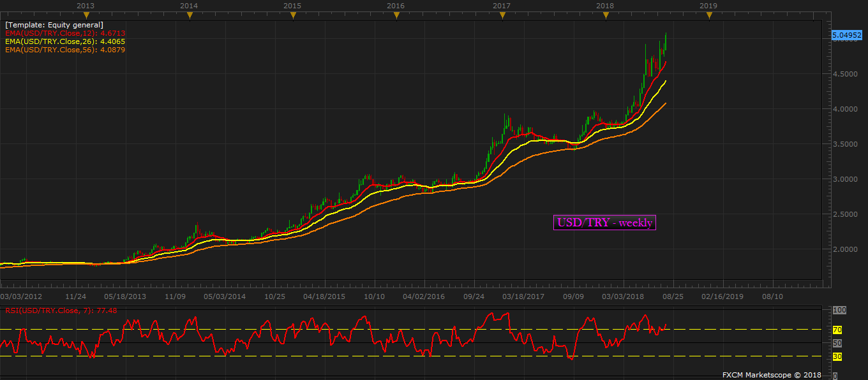Image resolution: width=868 pixels, height=380 pixels.
Task: Click the 2.5000 price axis label
Action: click(844, 214)
